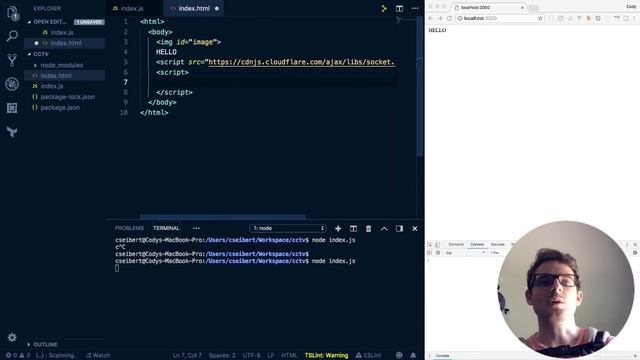
Task: Click the browser address bar
Action: (x=500, y=18)
